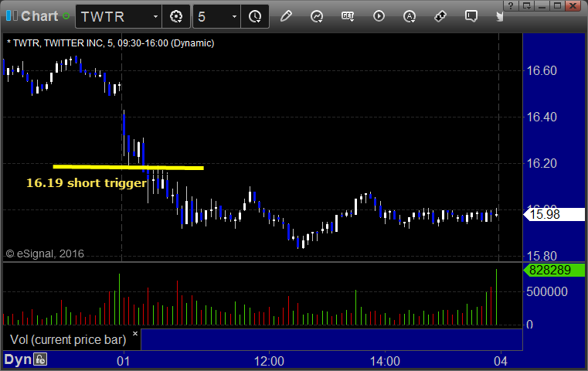Click the volume value label 828289
Screen dimensions: 588x371
click(554, 270)
